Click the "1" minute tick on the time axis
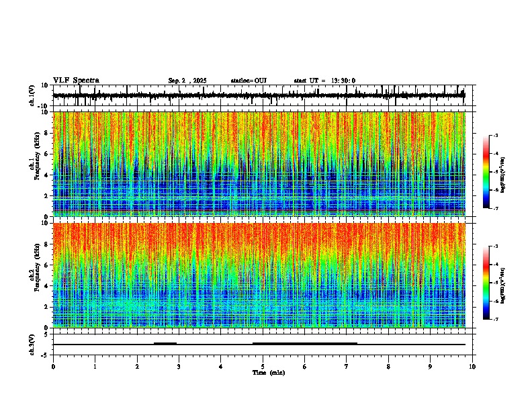Image resolution: width=532 pixels, height=411 pixels. (x=95, y=367)
